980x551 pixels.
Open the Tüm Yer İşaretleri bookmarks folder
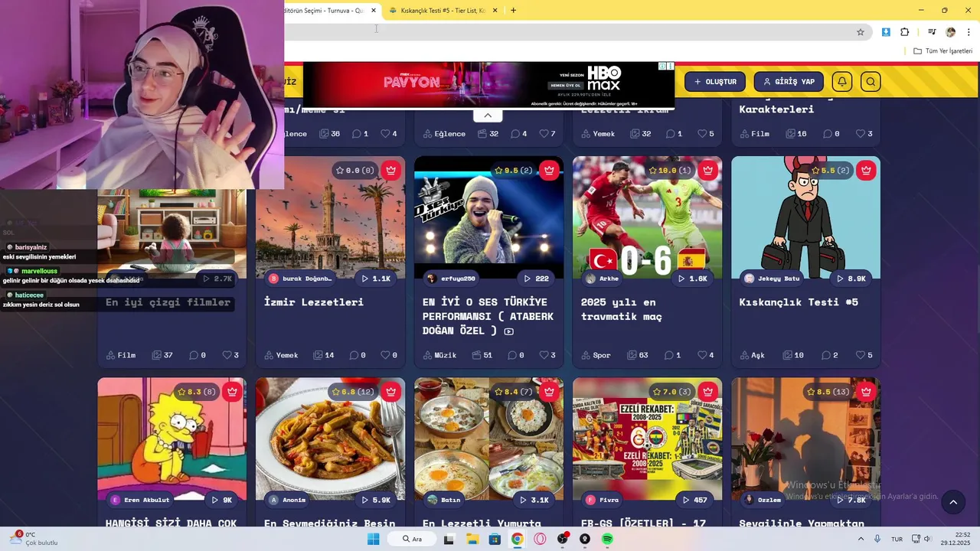942,51
